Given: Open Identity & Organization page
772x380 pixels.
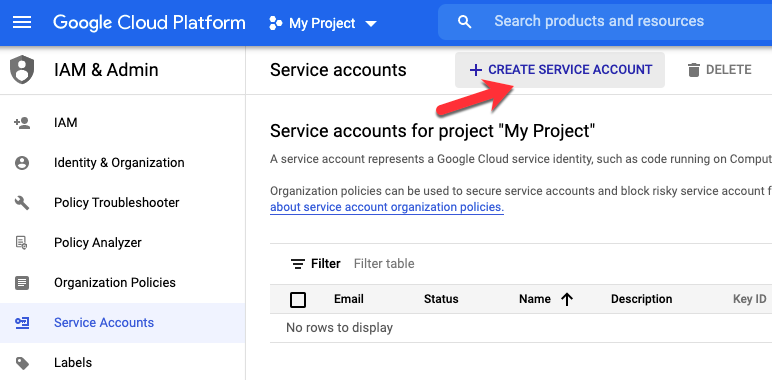Looking at the screenshot, I should point(119,162).
